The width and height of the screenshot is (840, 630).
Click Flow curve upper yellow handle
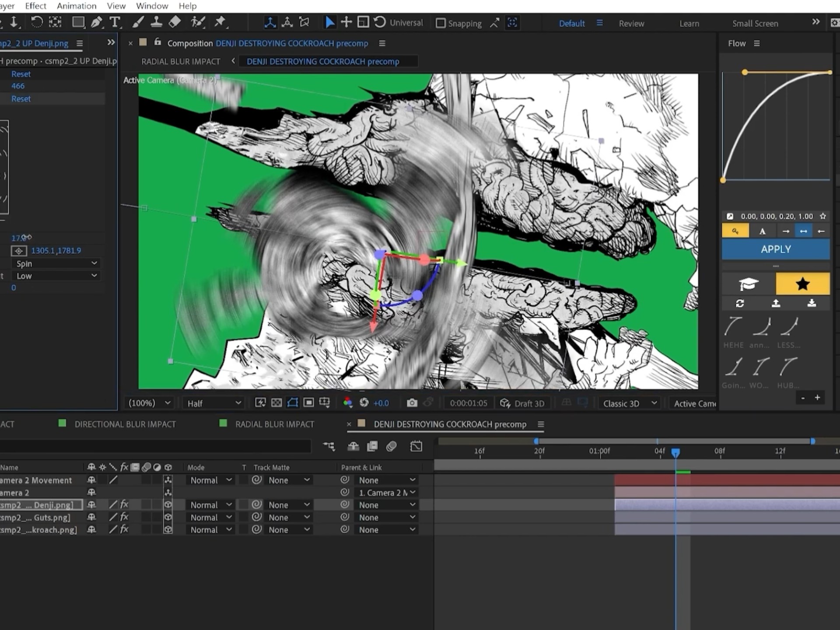tap(745, 72)
